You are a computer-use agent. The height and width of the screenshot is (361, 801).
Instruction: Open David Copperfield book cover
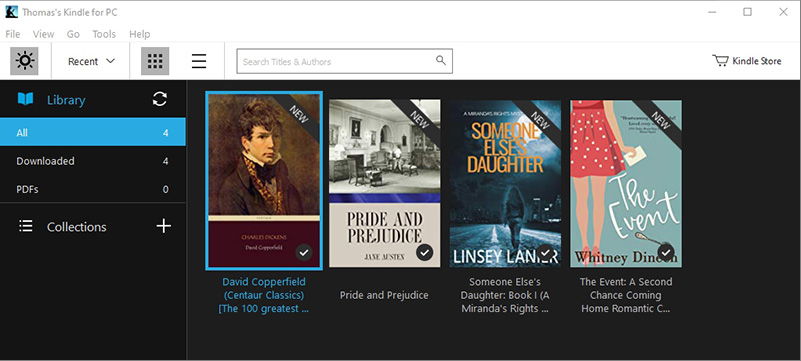click(x=264, y=181)
